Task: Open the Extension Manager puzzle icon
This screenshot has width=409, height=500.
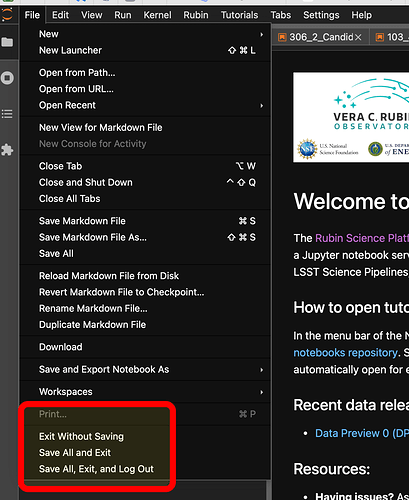Action: 7,150
